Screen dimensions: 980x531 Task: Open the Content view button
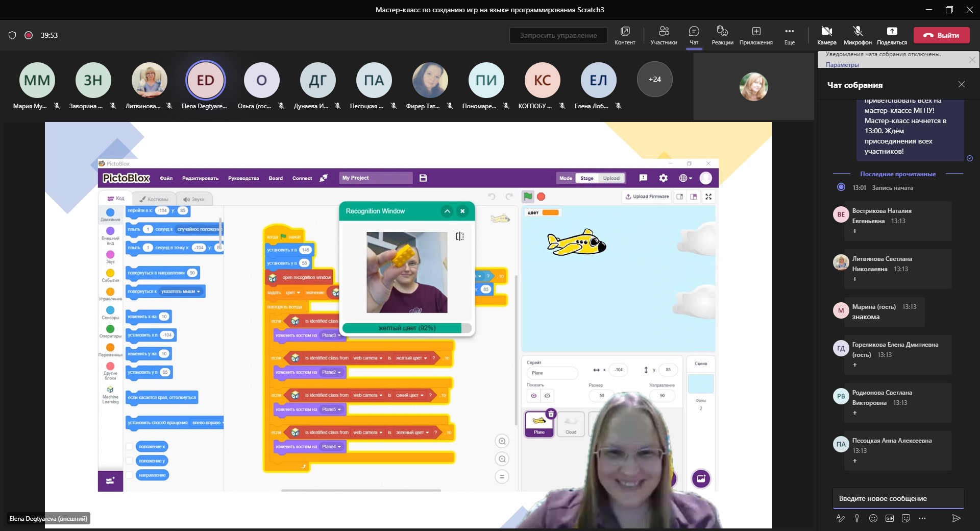click(x=625, y=35)
